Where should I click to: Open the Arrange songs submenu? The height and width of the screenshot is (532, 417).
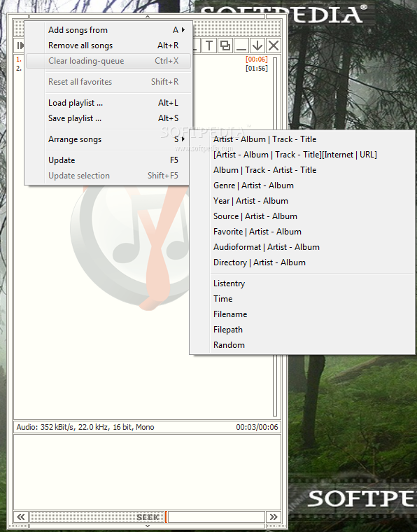click(108, 139)
